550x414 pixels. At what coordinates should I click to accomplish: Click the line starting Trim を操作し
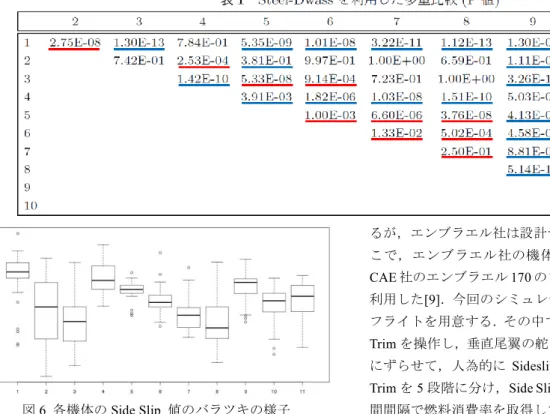(460, 343)
